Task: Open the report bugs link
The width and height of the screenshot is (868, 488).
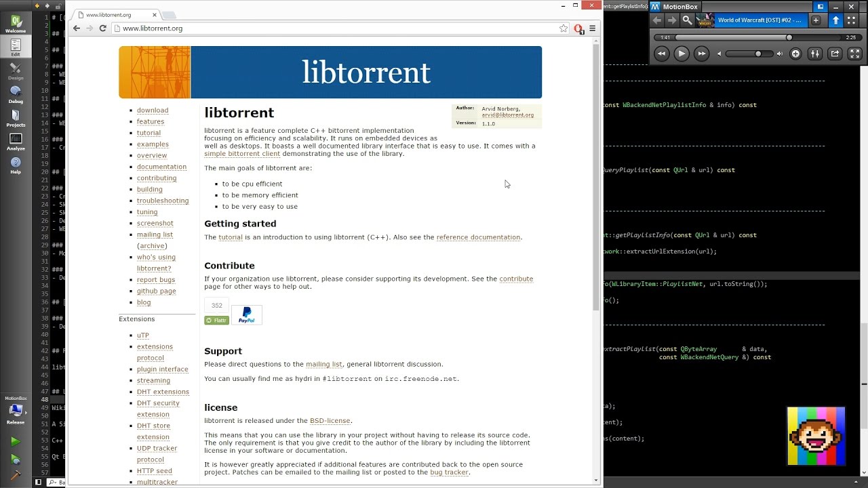Action: 156,280
